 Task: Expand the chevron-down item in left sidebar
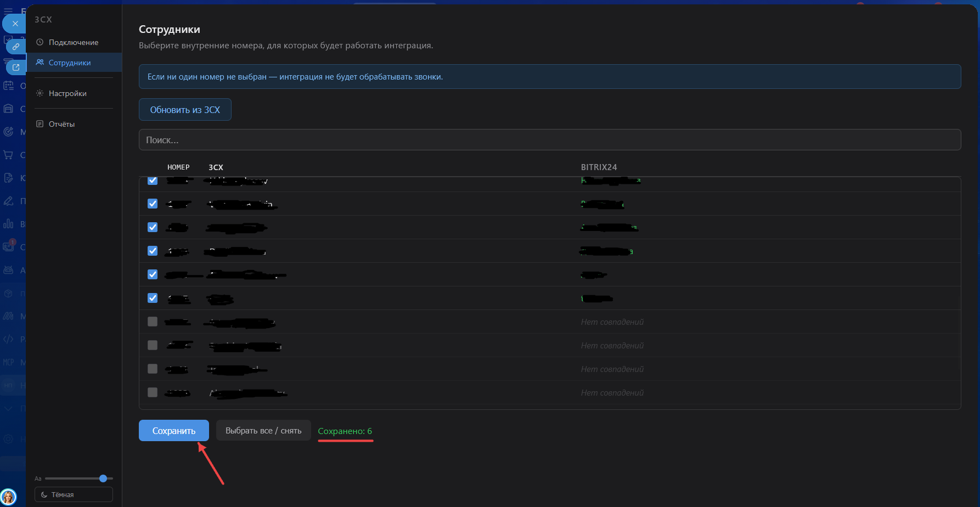point(8,408)
